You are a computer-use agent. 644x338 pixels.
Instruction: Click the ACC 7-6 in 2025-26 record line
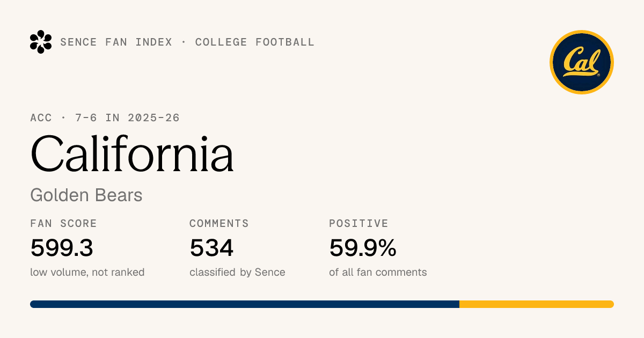pos(105,117)
